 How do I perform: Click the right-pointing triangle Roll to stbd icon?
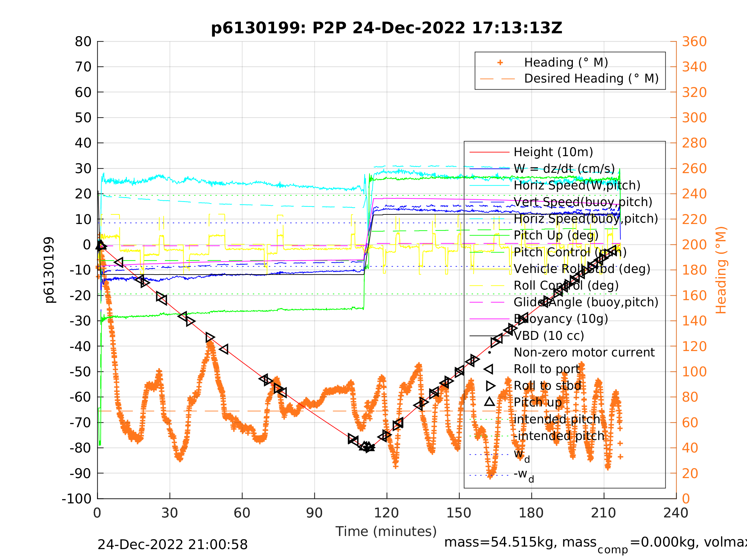(491, 386)
